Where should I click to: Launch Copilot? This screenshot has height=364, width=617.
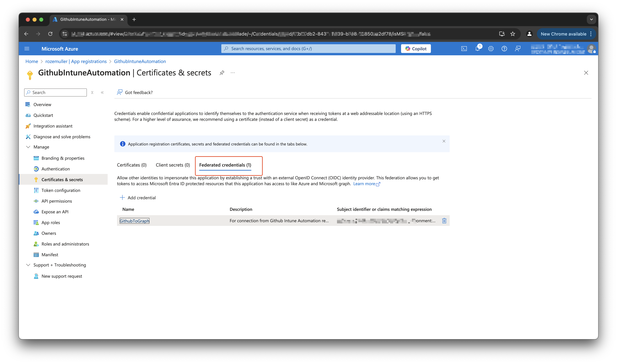[416, 49]
